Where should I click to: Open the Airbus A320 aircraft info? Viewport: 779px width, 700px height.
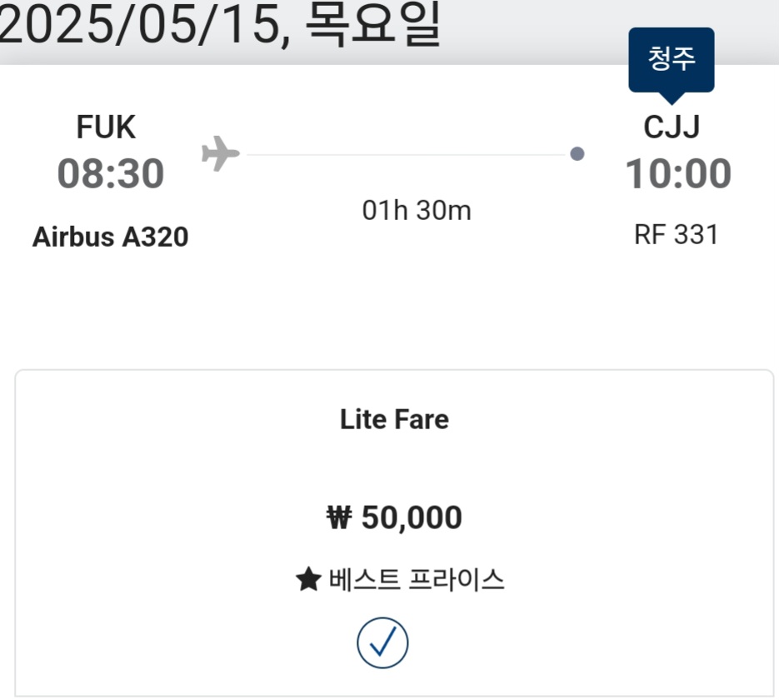click(111, 237)
